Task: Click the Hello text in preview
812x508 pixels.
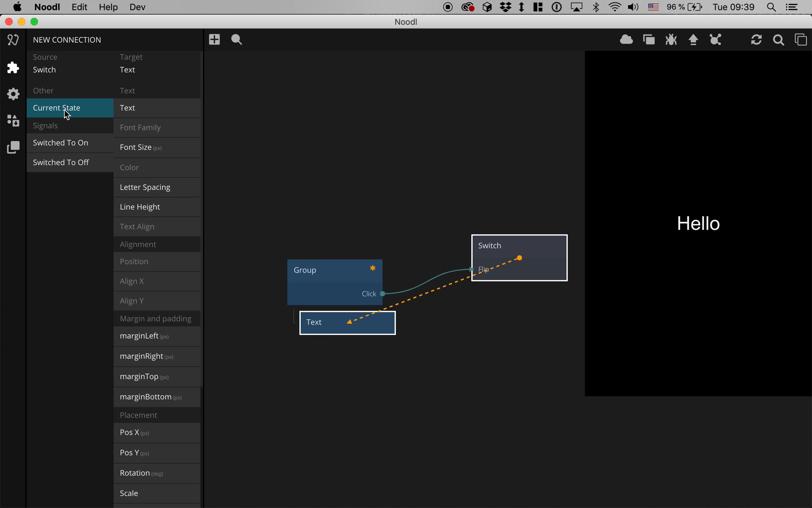Action: pyautogui.click(x=698, y=224)
